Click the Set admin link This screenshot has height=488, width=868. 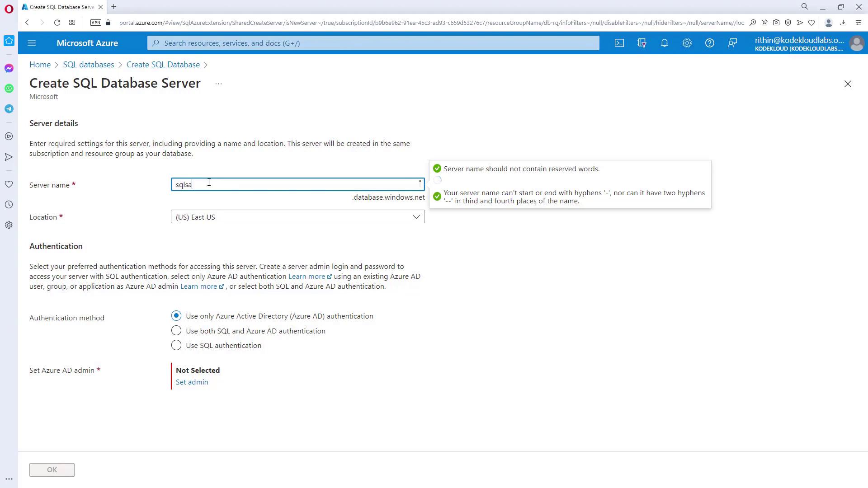click(x=192, y=382)
